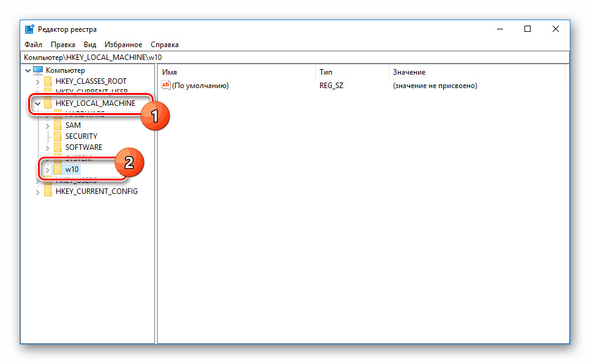Select the SAM key label

pyautogui.click(x=73, y=125)
